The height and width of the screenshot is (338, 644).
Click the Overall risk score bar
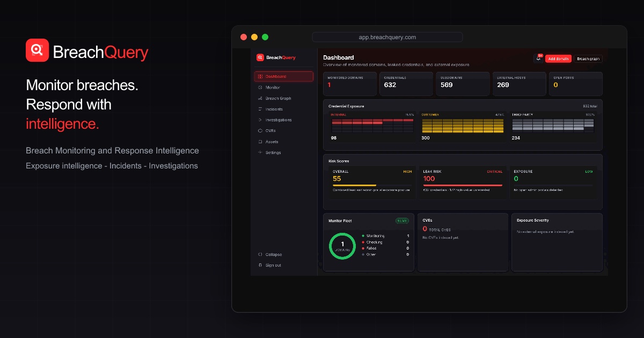[372, 185]
